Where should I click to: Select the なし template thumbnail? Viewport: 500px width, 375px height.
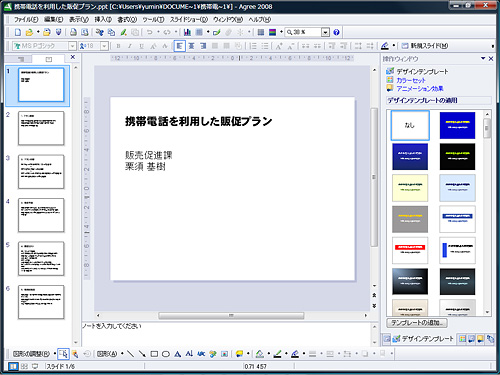pos(410,125)
